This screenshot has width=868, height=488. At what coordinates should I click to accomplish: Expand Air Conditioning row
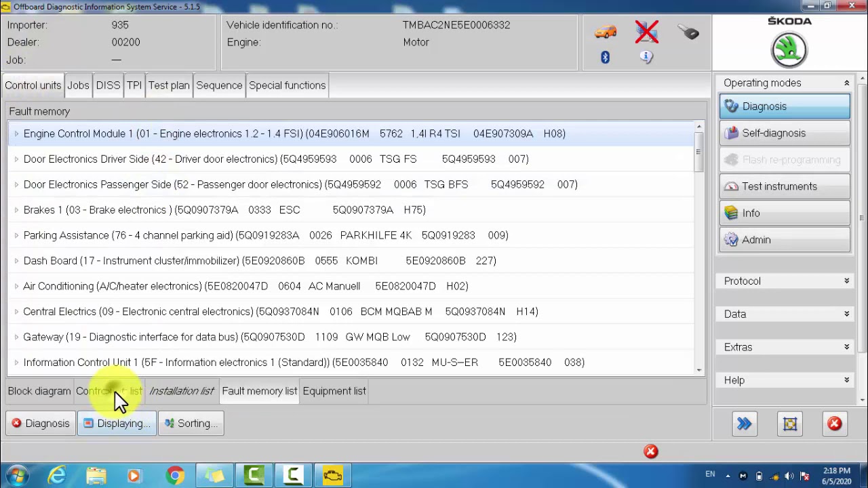pyautogui.click(x=16, y=286)
